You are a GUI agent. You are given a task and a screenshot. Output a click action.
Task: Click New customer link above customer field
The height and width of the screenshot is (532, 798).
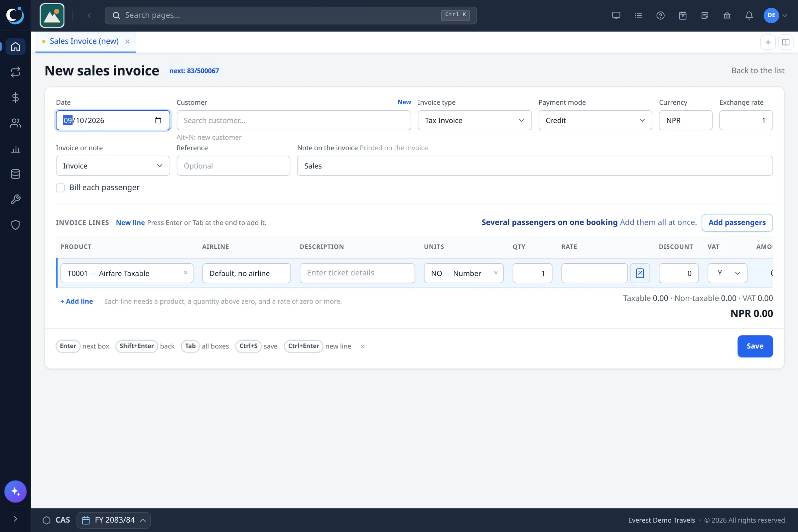click(404, 102)
